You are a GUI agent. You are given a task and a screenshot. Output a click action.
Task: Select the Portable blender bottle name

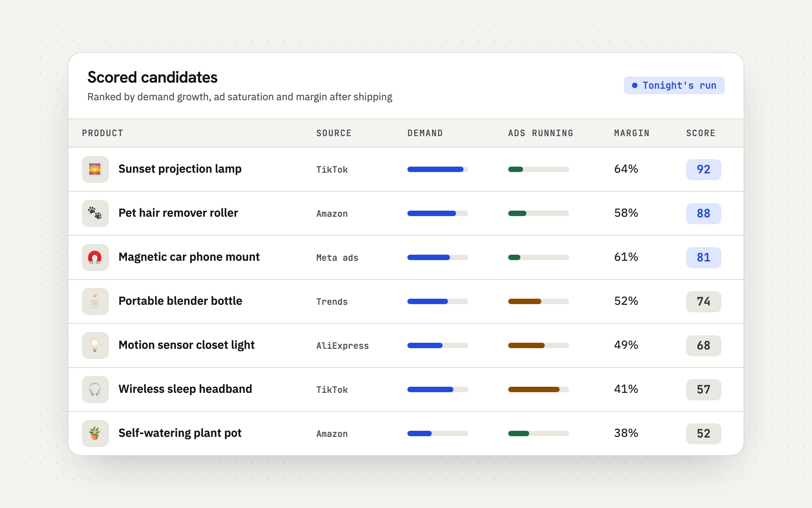click(180, 301)
